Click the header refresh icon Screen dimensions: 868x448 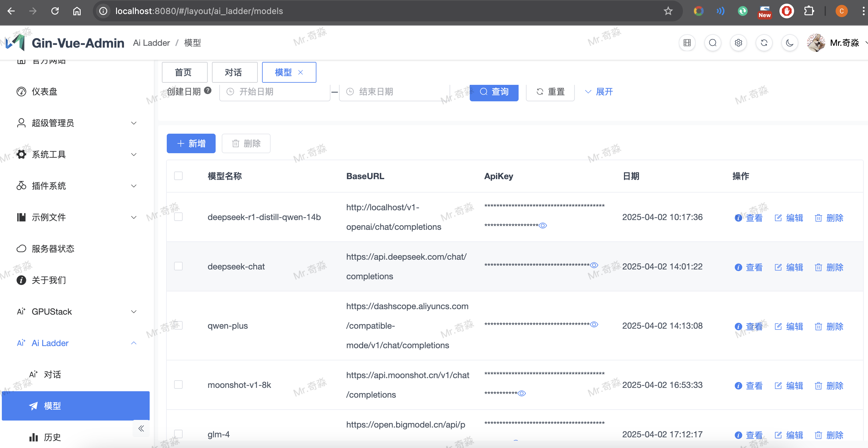pos(764,43)
